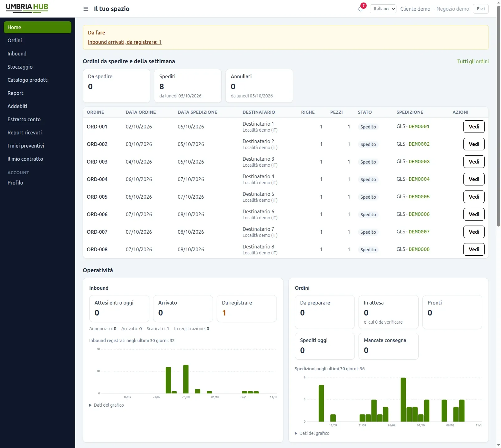Expand Dati del grafico under Ordini chart
The width and height of the screenshot is (501, 448).
[312, 433]
